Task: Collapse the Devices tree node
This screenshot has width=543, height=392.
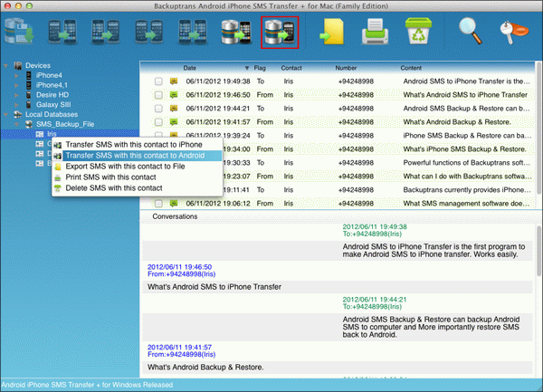Action: 6,65
